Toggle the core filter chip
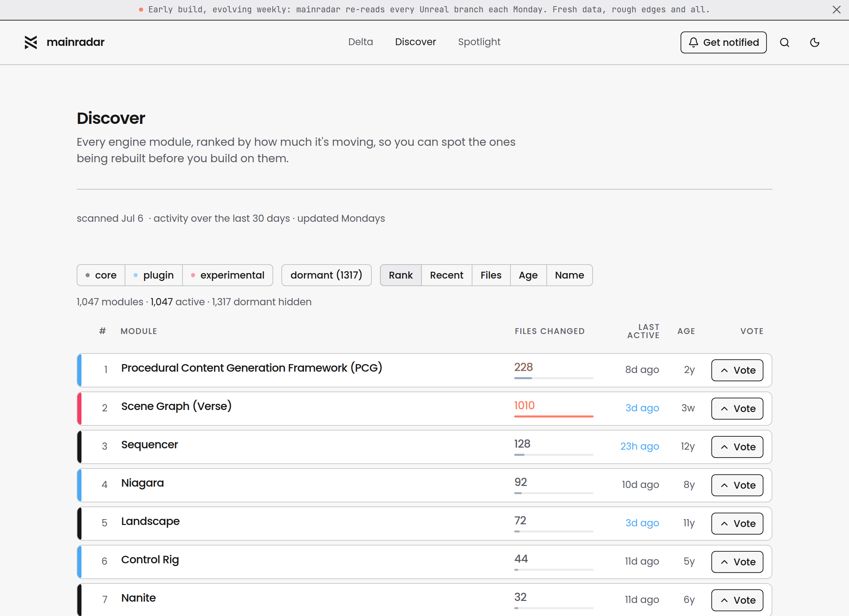The image size is (849, 616). [x=101, y=275]
